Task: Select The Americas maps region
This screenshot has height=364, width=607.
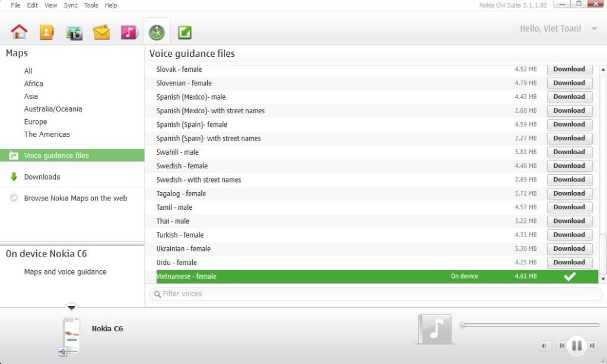Action: coord(47,134)
